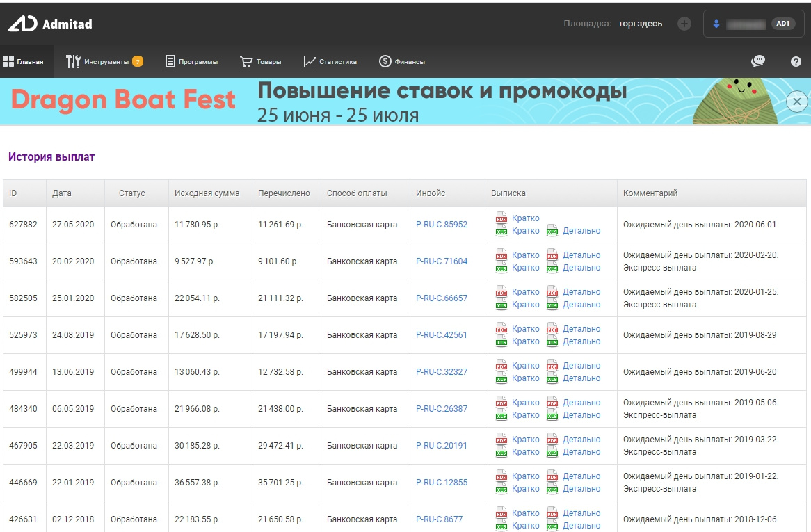Click the Admitad logo

(x=50, y=24)
